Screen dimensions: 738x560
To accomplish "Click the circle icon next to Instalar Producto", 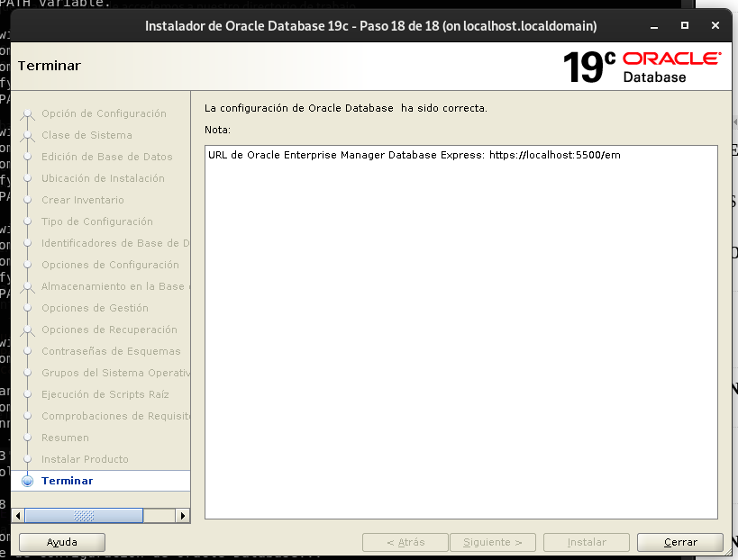I will coord(30,459).
